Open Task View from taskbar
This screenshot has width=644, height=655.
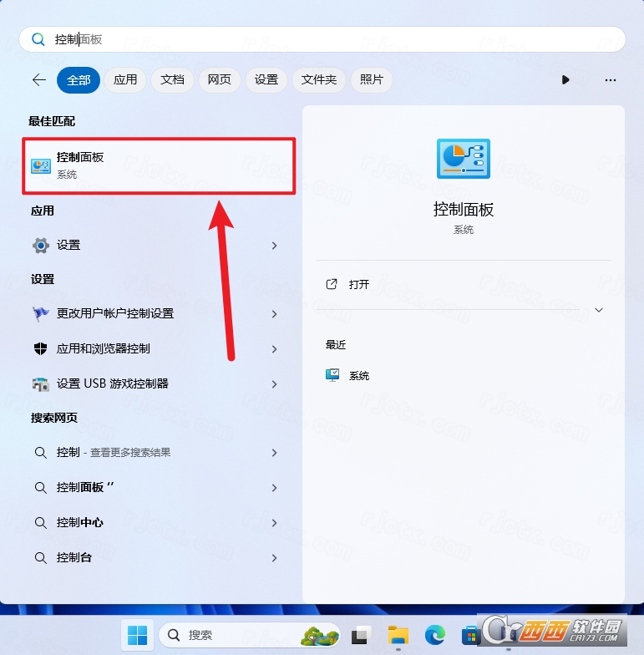tap(361, 635)
